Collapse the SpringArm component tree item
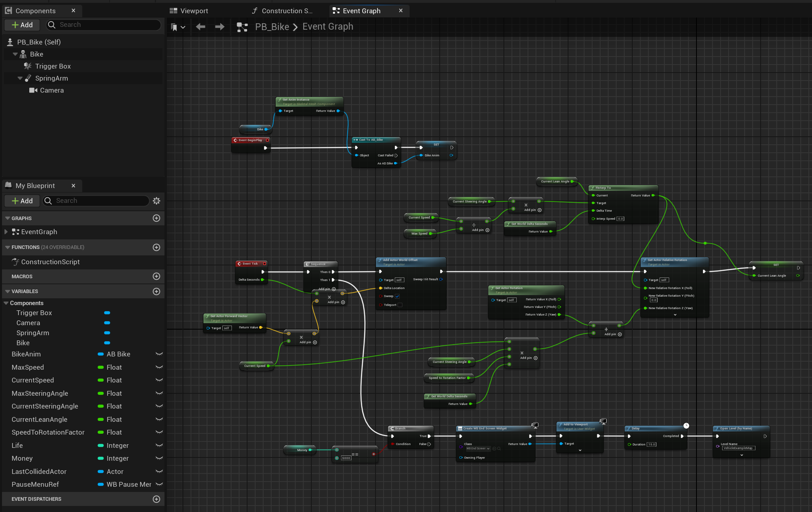Viewport: 812px width, 512px height. click(x=20, y=78)
